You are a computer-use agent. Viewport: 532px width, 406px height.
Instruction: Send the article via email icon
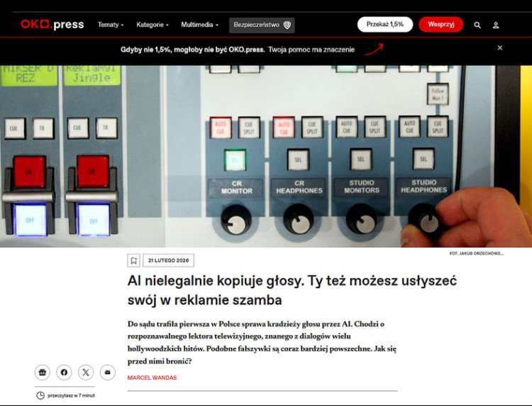point(107,372)
